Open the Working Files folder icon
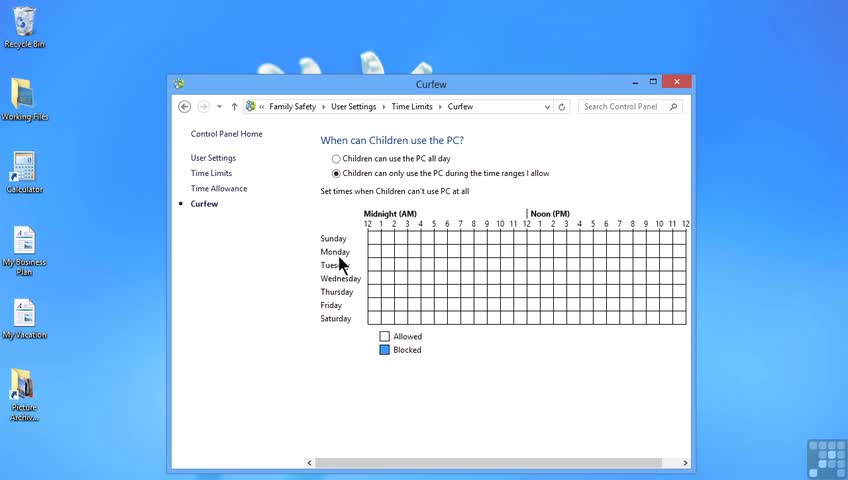Image resolution: width=848 pixels, height=480 pixels. pyautogui.click(x=24, y=99)
